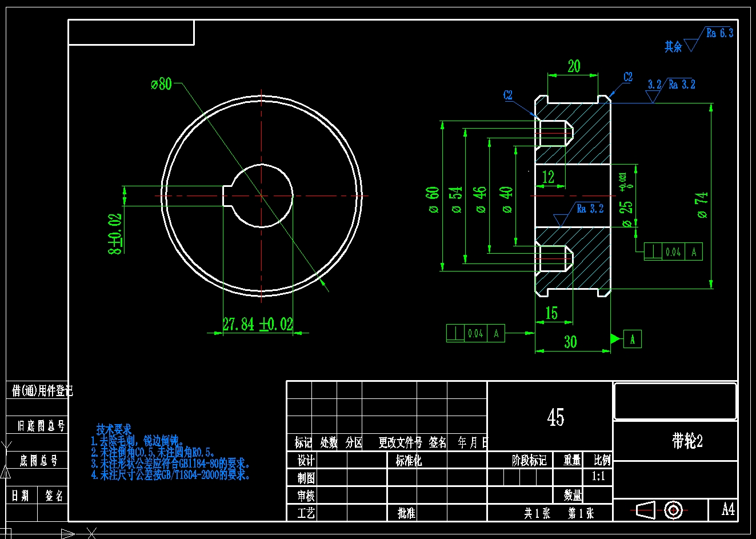Screen dimensions: 756x539
Task: Click the 分区 column header
Action: click(x=354, y=442)
